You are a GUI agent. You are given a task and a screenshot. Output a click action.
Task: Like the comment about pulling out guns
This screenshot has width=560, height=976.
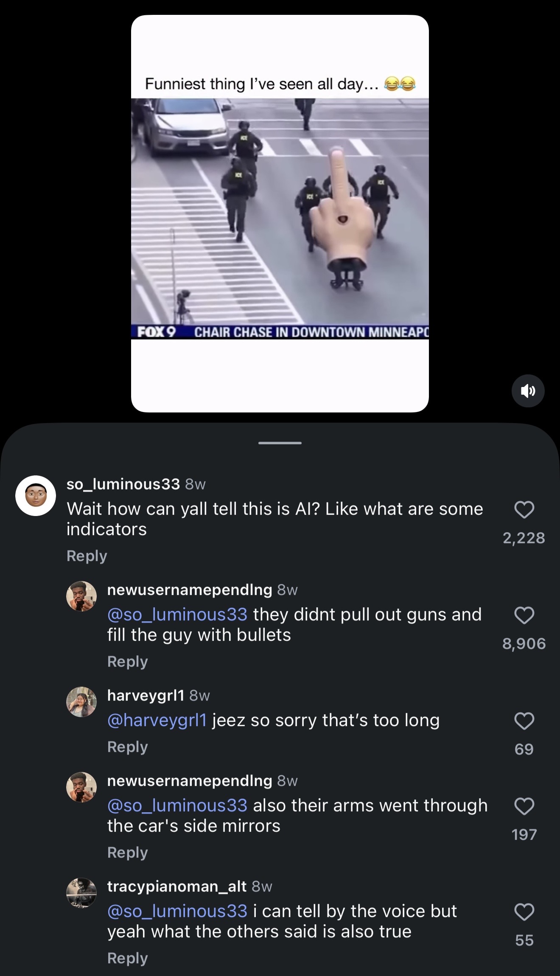(524, 615)
